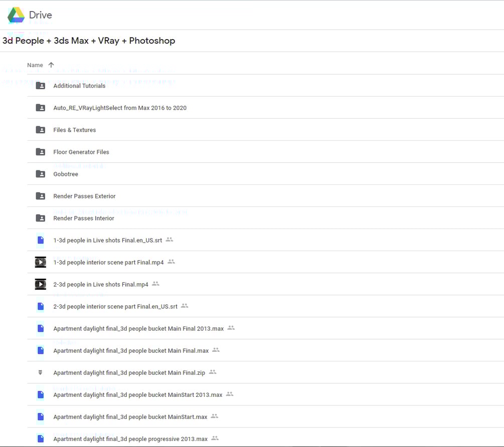
Task: Click video icon of 2-3d people in Live shots mp4
Action: click(x=41, y=284)
